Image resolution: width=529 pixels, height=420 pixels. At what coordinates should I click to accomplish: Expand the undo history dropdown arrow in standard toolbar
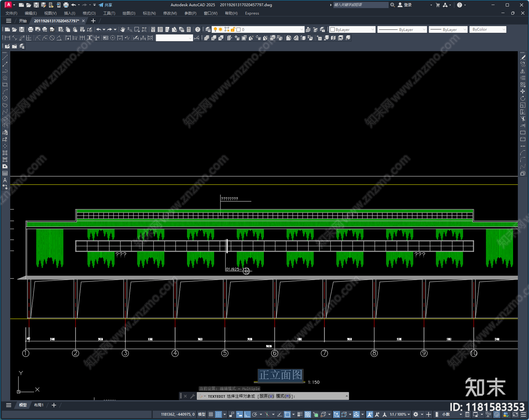tap(104, 29)
